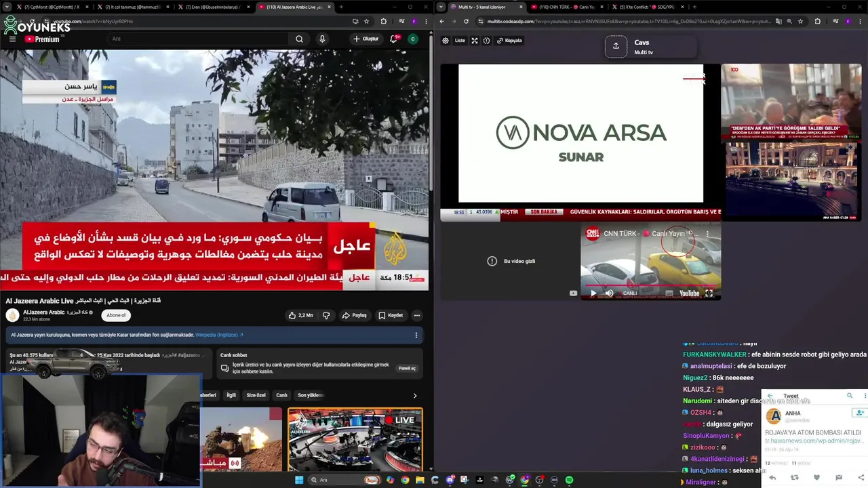Open the Al Jazeera LIVE studio thumbnail

[355, 439]
